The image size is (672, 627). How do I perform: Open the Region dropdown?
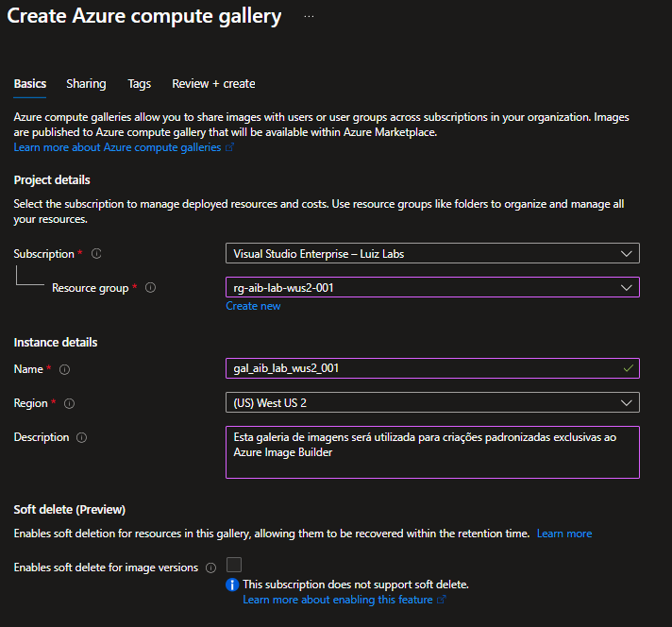[432, 402]
